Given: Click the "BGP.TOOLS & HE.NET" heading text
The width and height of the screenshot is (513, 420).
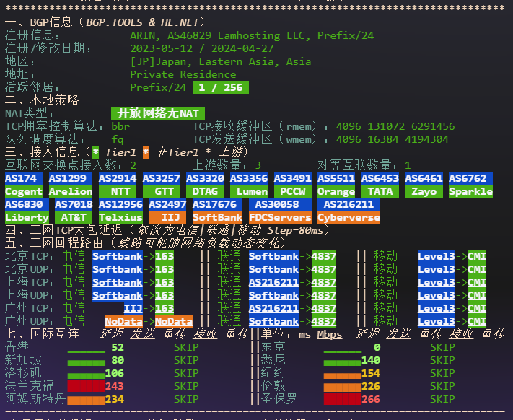Looking at the screenshot, I should [142, 22].
